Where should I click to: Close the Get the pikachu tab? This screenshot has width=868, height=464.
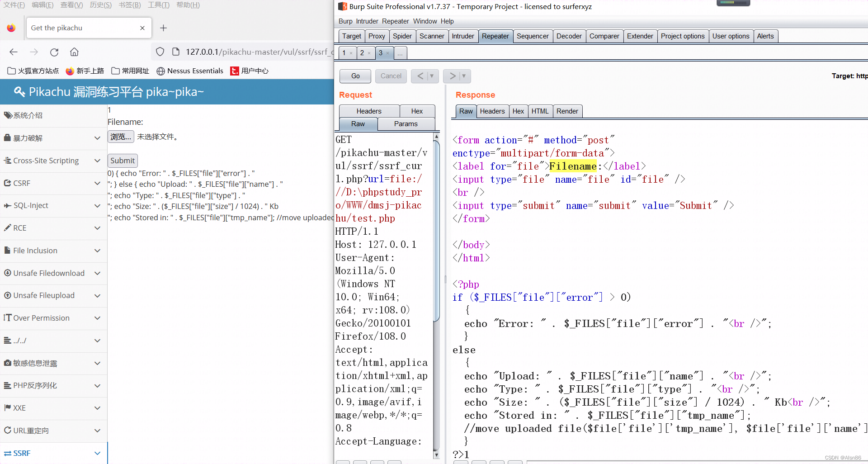point(142,28)
